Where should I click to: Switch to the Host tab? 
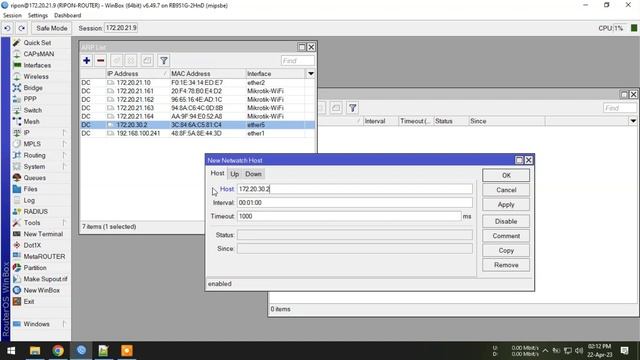pyautogui.click(x=217, y=173)
